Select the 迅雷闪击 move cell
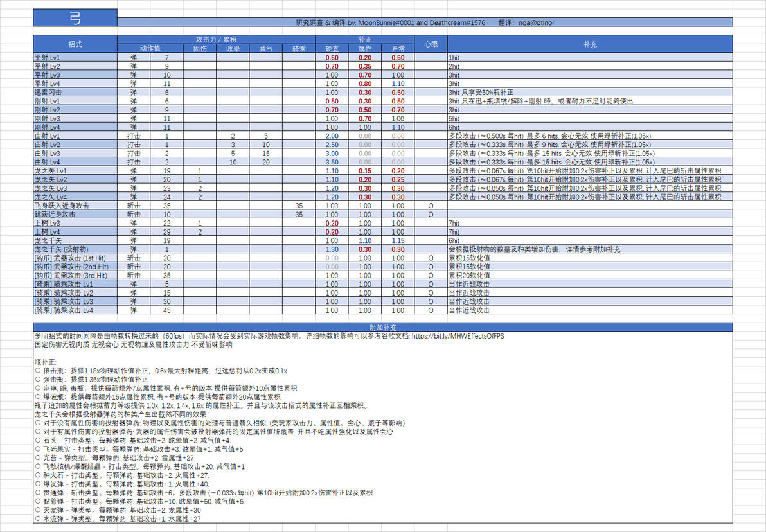Viewport: 766px width, 532px height. (x=75, y=93)
